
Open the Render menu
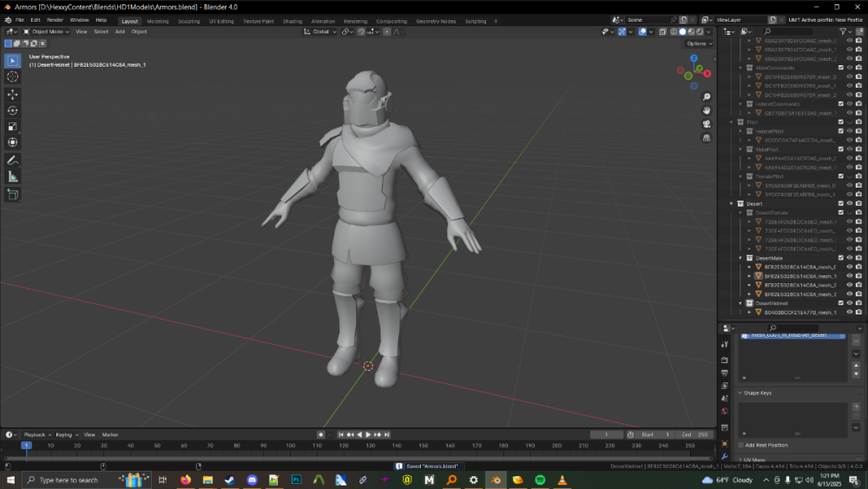pos(55,19)
